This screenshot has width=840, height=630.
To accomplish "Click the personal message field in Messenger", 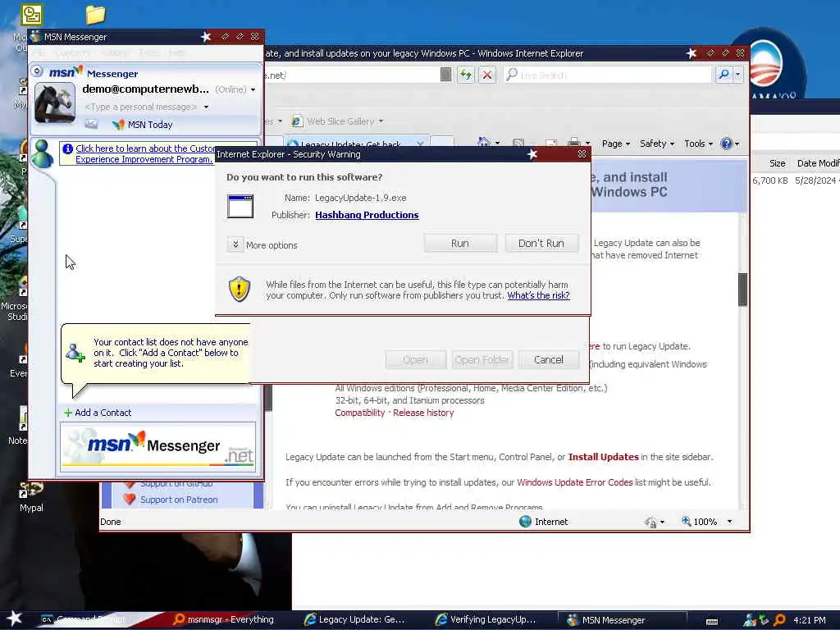I will click(x=141, y=107).
